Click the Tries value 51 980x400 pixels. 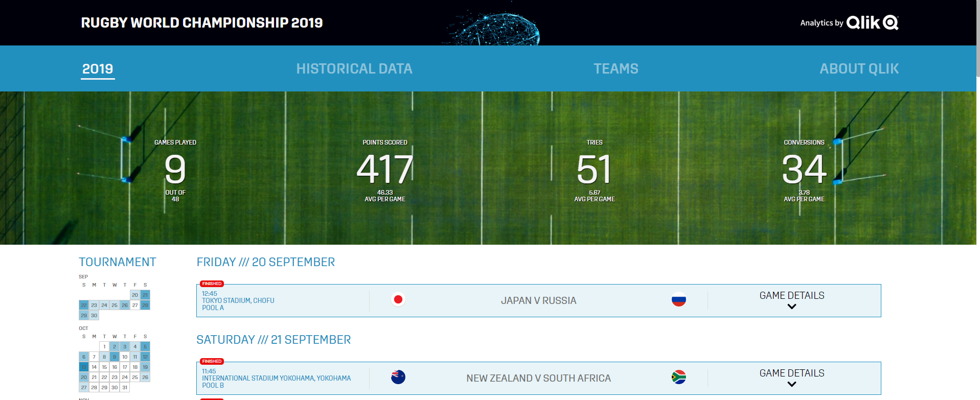click(x=594, y=169)
